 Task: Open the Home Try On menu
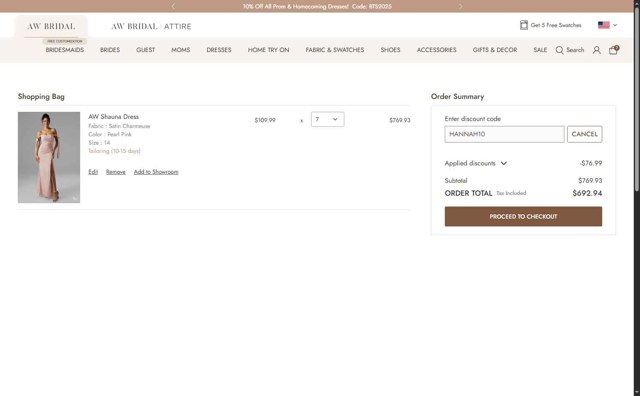pyautogui.click(x=268, y=50)
